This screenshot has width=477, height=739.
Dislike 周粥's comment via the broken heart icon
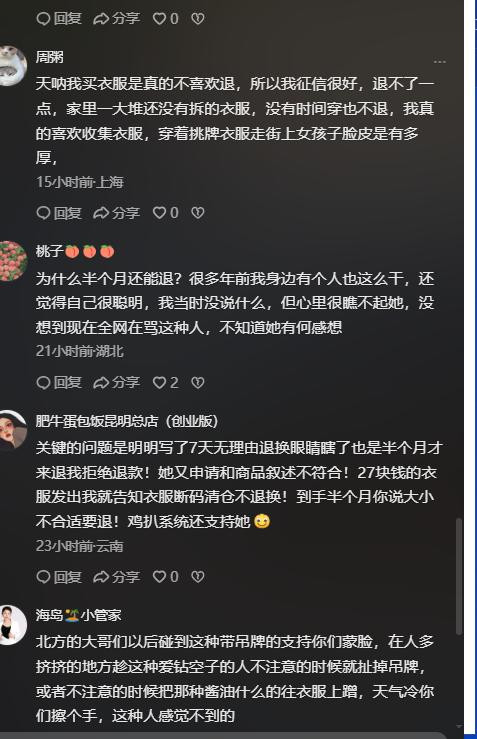point(197,213)
